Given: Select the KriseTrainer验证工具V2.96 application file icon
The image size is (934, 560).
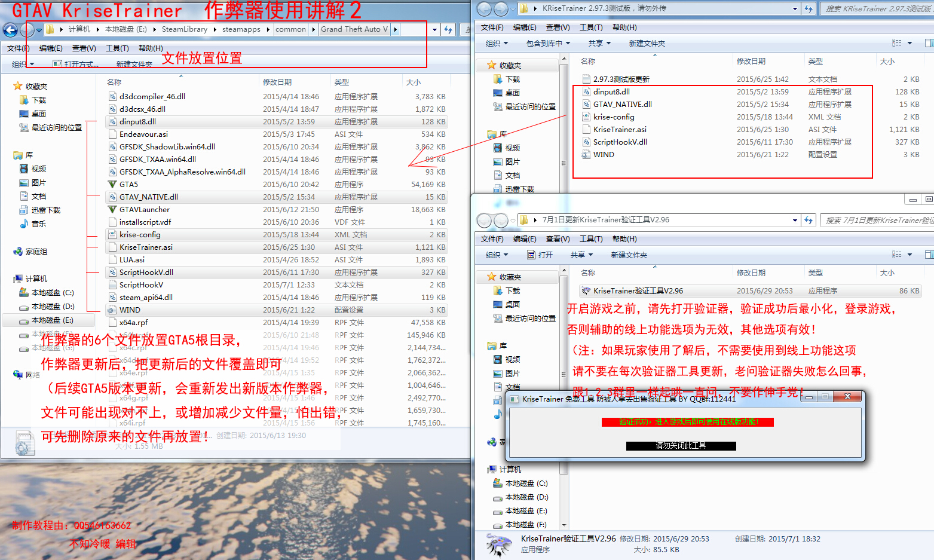Looking at the screenshot, I should (586, 290).
